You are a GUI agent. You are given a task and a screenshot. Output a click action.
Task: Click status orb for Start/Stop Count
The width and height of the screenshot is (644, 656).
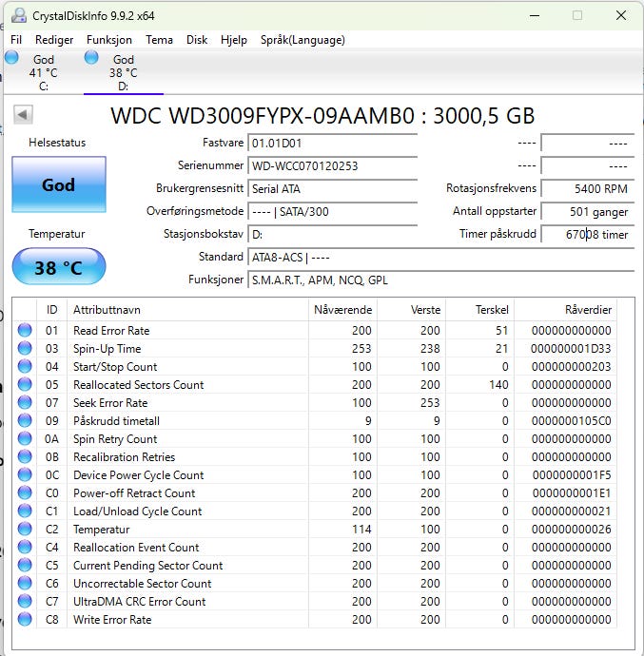click(25, 366)
